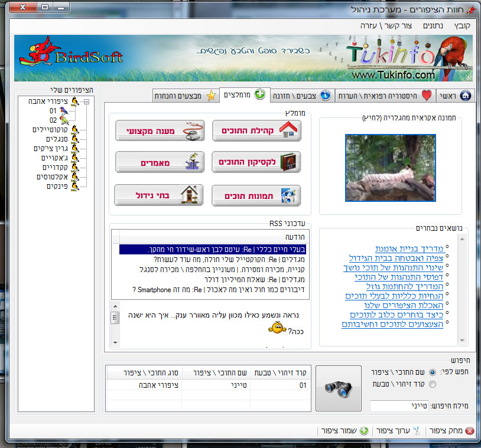This screenshot has height=448, width=481.
Task: Select bird 01 under ציפורי אהבה
Action: [54, 110]
